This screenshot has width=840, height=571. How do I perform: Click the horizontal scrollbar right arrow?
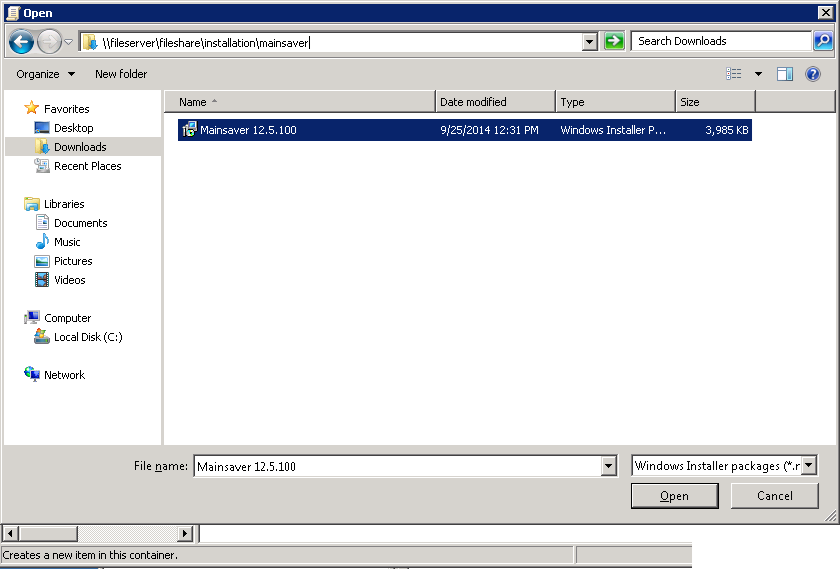185,534
